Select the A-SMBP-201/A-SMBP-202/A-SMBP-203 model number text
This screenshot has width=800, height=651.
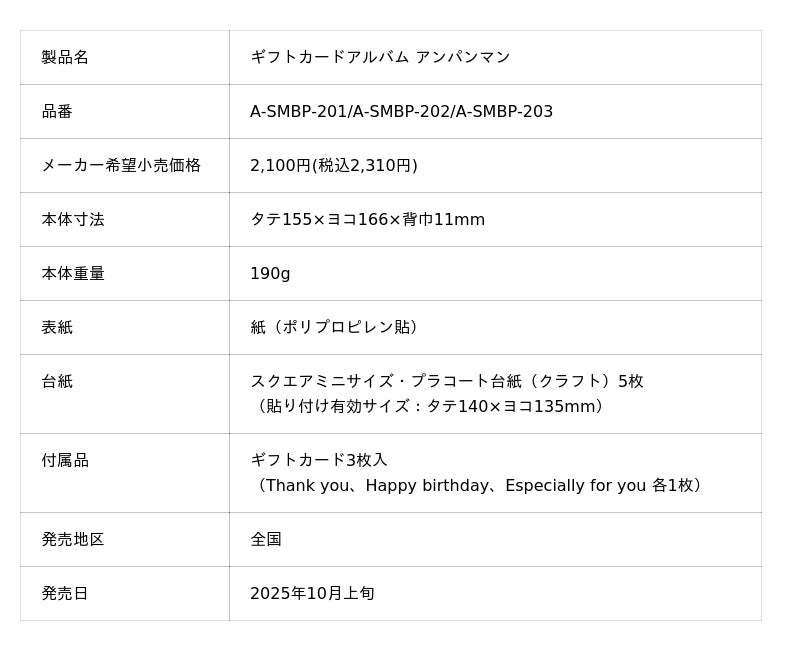[x=401, y=111]
